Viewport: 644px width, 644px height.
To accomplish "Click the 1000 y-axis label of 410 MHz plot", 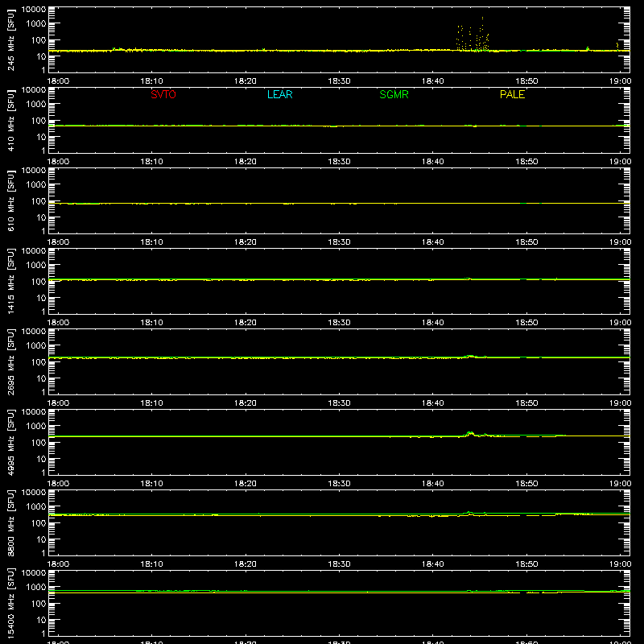I will tap(36, 104).
